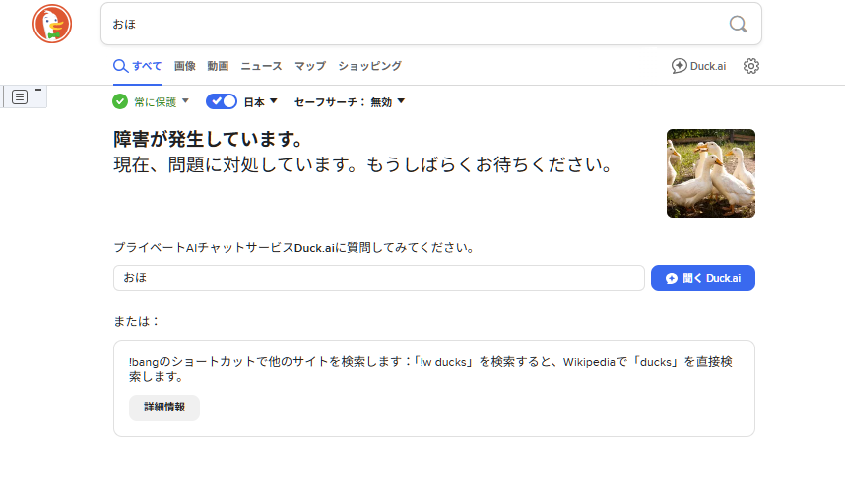The height and width of the screenshot is (504, 845).
Task: Click the プライベートAIチャットサービス prompt text
Action: coord(294,248)
